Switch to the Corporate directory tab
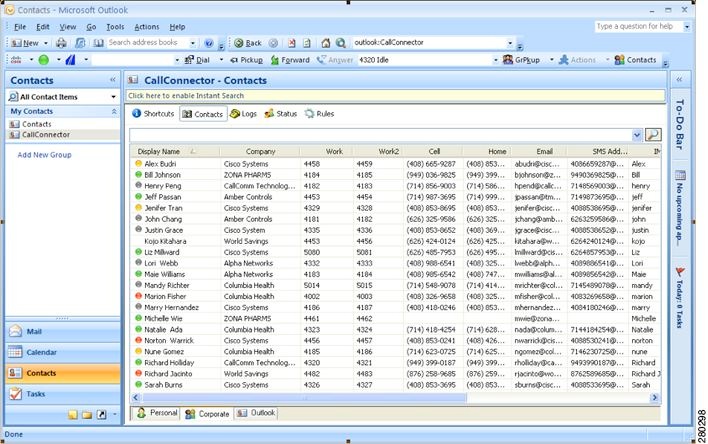The image size is (708, 444). (207, 413)
